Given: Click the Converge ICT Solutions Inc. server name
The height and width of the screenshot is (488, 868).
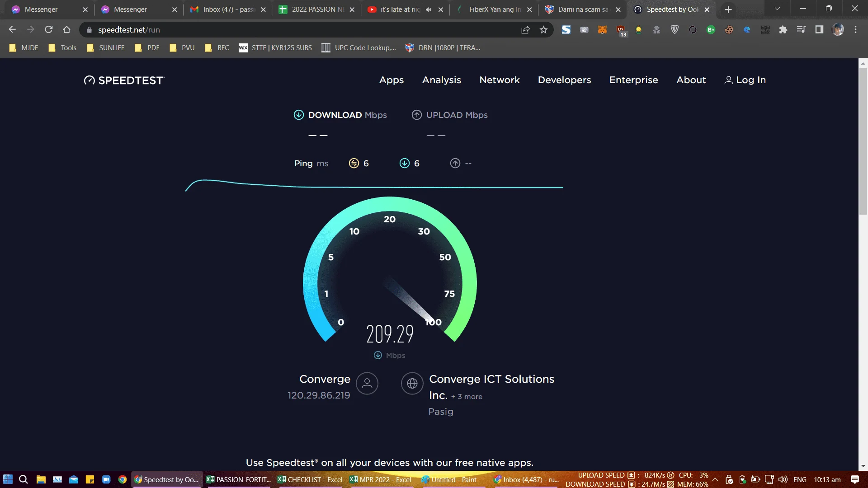Looking at the screenshot, I should tap(491, 387).
